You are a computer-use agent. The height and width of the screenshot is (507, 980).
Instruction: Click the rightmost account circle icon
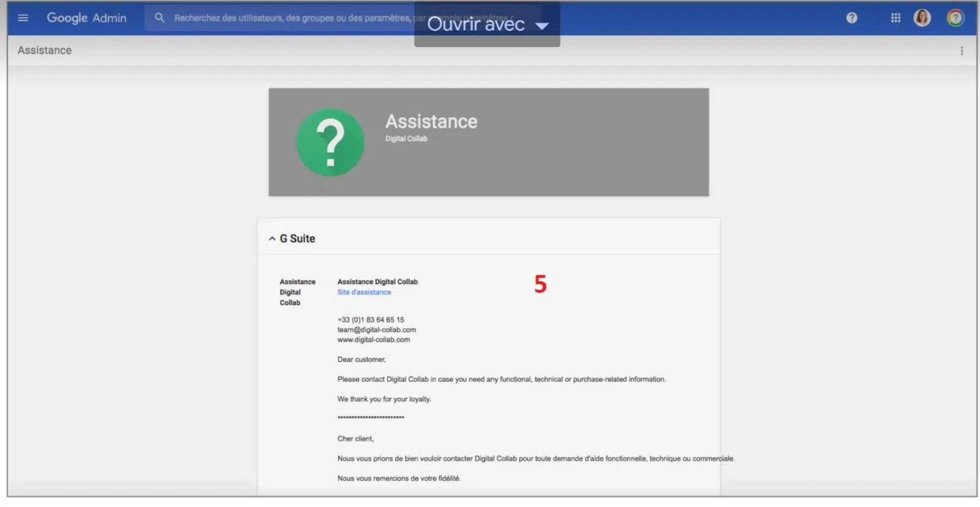click(x=955, y=18)
